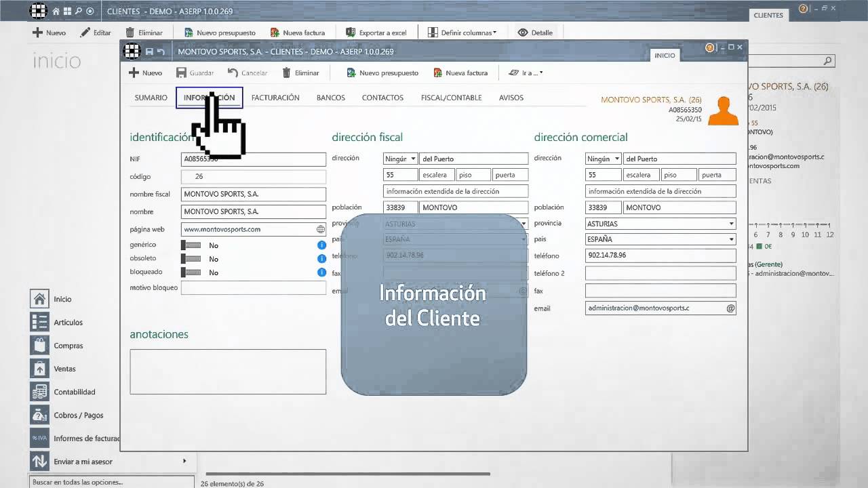This screenshot has width=868, height=488.
Task: Open the website globe icon in página web
Action: 321,229
